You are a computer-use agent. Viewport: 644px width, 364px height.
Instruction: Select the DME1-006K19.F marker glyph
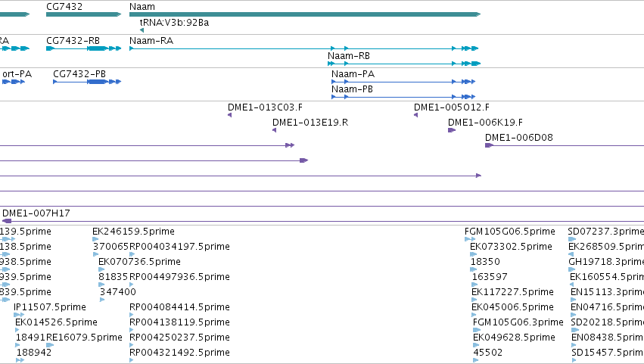452,130
